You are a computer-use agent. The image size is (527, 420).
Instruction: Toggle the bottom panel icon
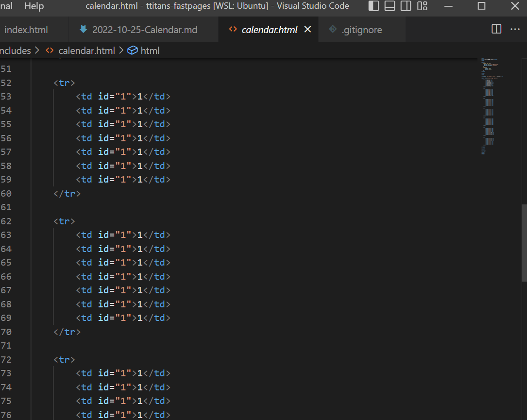[x=390, y=6]
